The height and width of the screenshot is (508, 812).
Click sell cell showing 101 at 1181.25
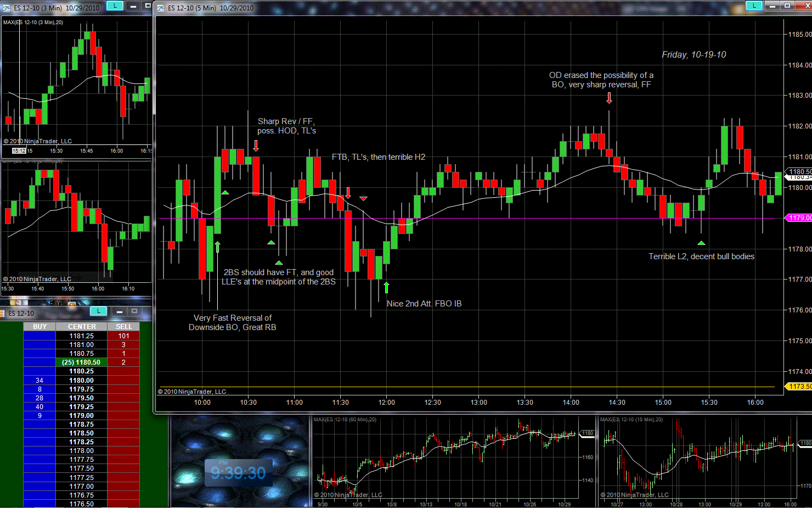pyautogui.click(x=123, y=336)
